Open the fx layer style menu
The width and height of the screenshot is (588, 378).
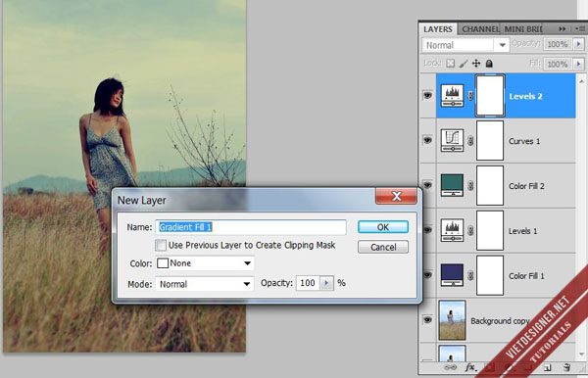[x=470, y=367]
